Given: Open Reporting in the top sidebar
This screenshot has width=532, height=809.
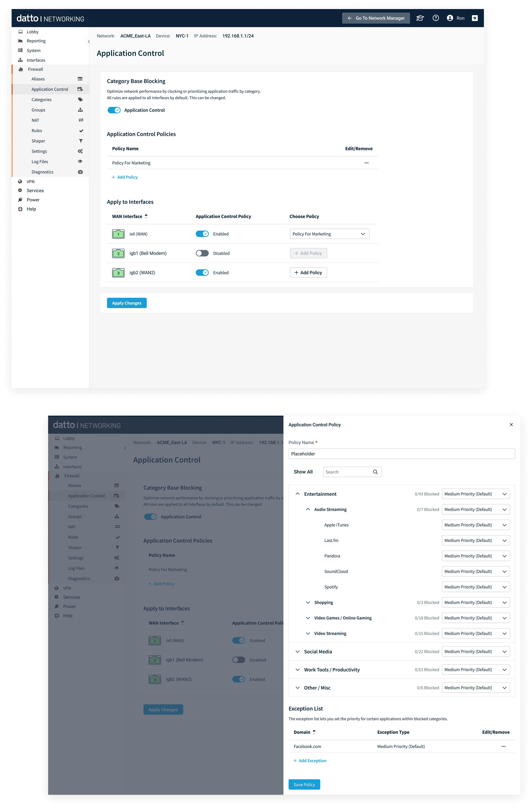Looking at the screenshot, I should (36, 41).
